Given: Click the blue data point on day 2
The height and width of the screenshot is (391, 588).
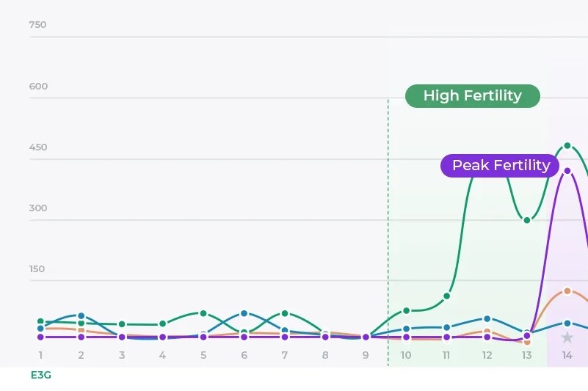Looking at the screenshot, I should click(x=81, y=315).
